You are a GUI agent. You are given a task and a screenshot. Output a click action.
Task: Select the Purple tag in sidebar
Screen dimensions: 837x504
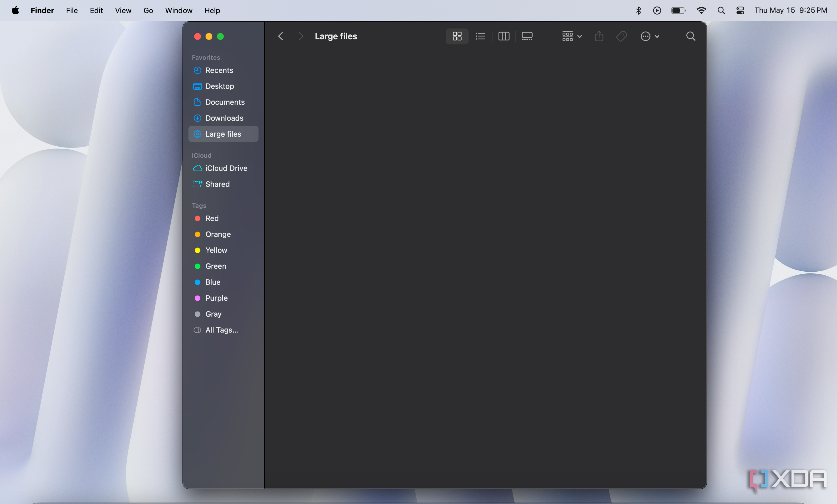point(223,298)
